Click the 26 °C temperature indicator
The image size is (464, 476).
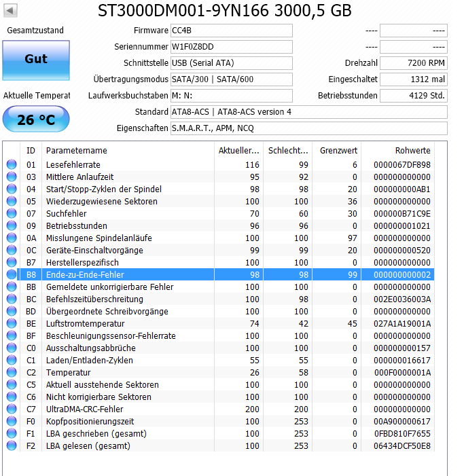click(36, 119)
